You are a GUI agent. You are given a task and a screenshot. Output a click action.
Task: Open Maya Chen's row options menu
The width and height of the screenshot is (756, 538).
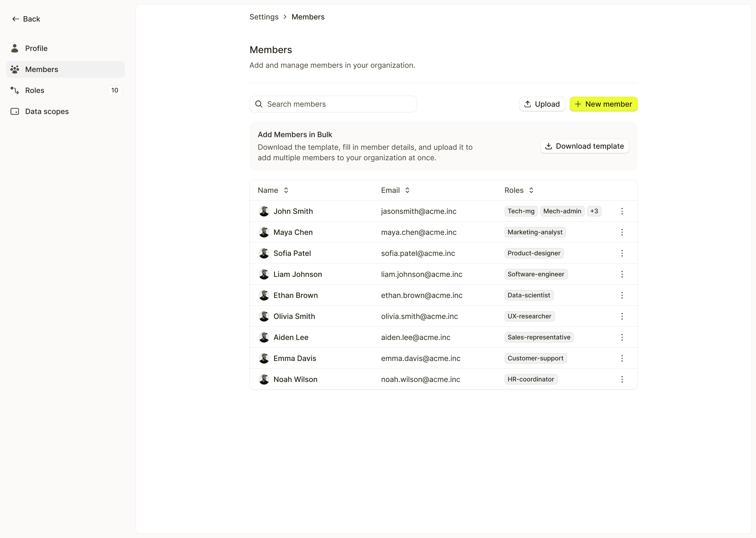tap(622, 232)
